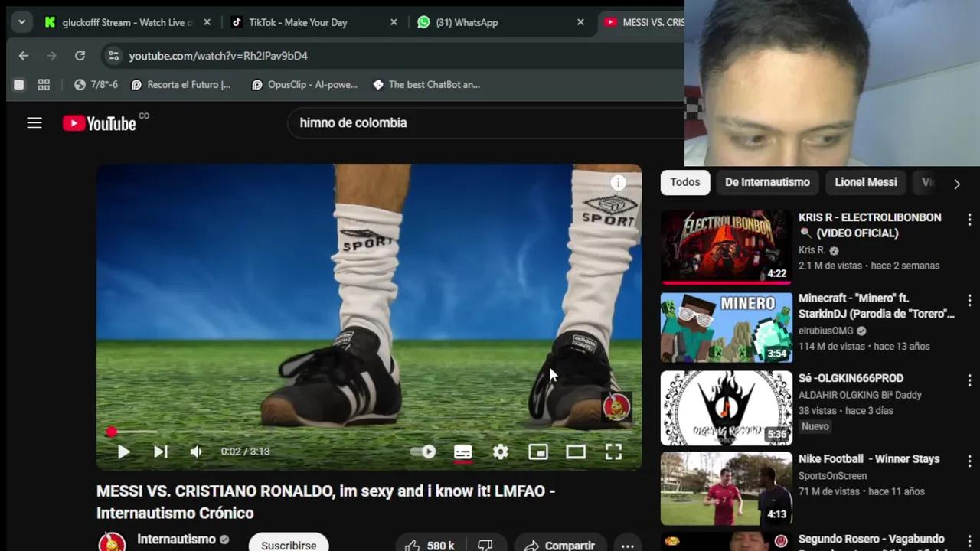Select the Todos filter chip
This screenshot has width=980, height=551.
coord(685,182)
